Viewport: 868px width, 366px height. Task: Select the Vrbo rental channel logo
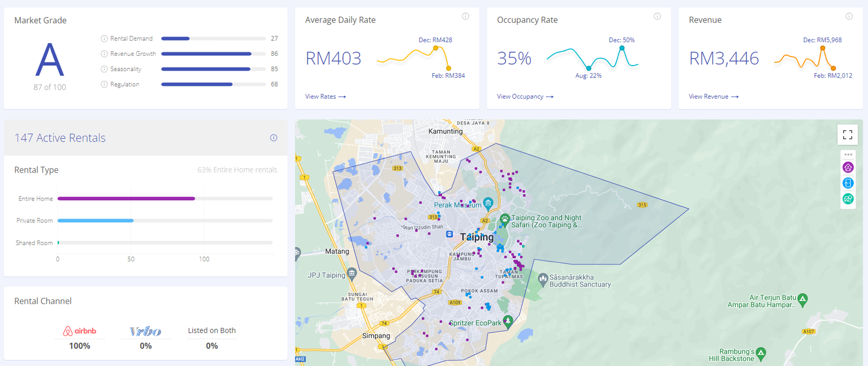(145, 331)
